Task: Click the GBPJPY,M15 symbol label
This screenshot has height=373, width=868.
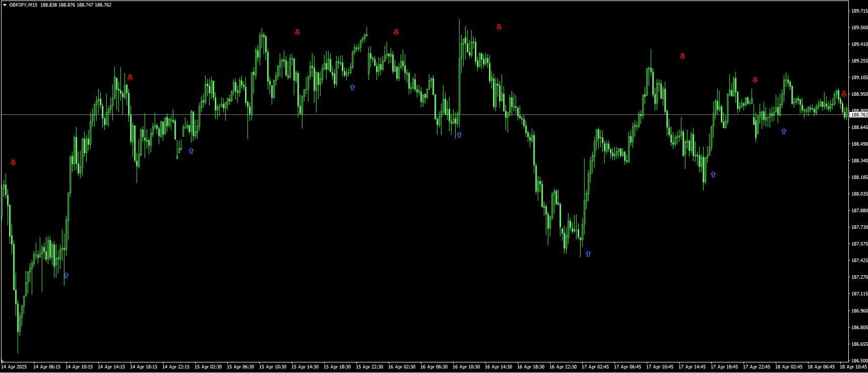Action: pyautogui.click(x=23, y=5)
